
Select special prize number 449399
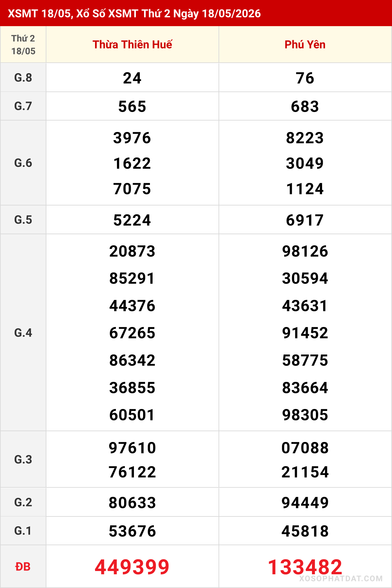pos(132,567)
